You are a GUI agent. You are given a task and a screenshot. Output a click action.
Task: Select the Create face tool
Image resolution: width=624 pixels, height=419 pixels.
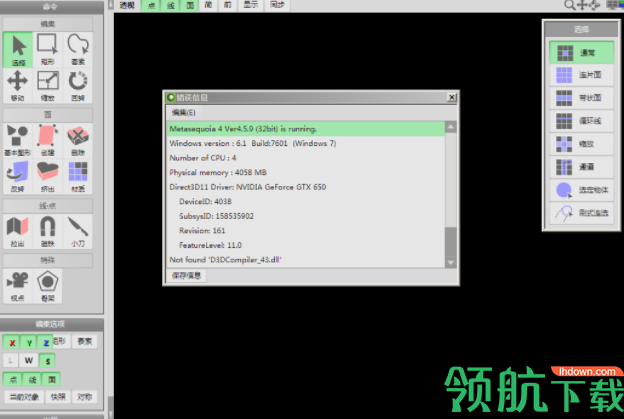point(48,140)
